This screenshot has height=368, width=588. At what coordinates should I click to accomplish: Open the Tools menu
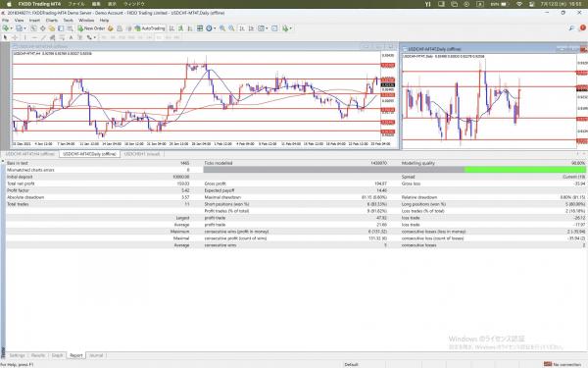click(x=69, y=21)
